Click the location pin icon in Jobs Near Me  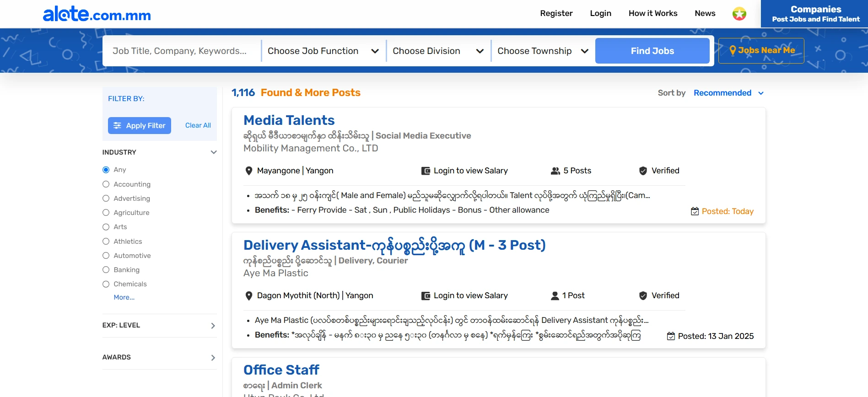[x=733, y=50]
